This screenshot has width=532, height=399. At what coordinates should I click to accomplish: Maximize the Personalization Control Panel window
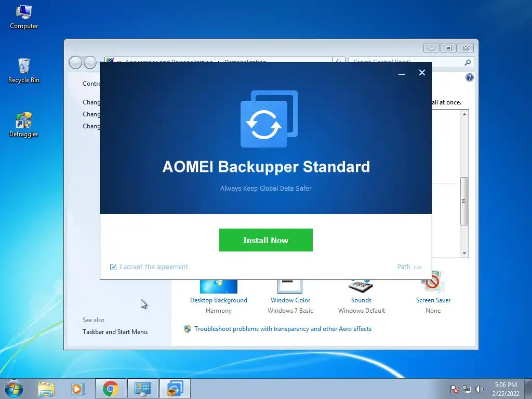pos(448,48)
